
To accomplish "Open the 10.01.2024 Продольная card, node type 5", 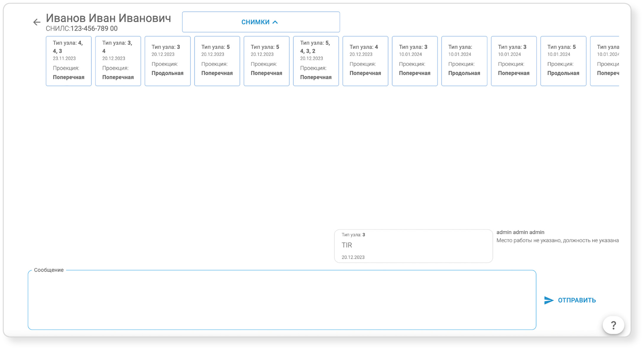I will [x=563, y=61].
